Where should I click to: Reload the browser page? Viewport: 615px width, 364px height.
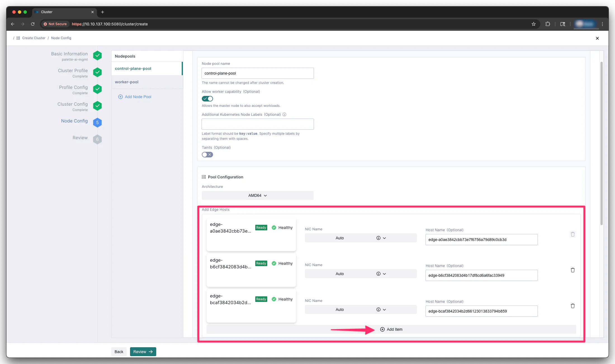tap(33, 24)
